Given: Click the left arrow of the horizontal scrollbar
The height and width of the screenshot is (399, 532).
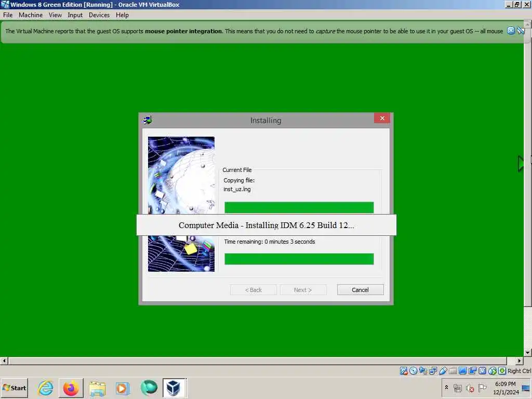Looking at the screenshot, I should click(4, 361).
